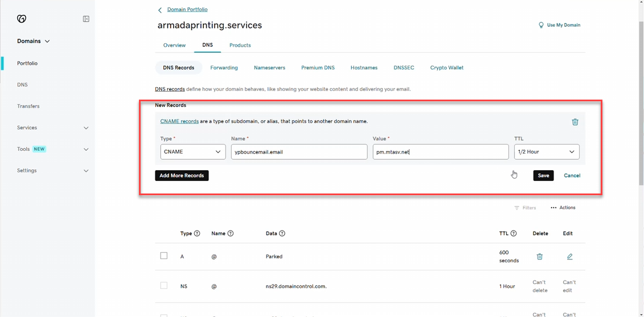This screenshot has height=317, width=644.
Task: Click the 600 seconds TTL value
Action: pyautogui.click(x=509, y=256)
